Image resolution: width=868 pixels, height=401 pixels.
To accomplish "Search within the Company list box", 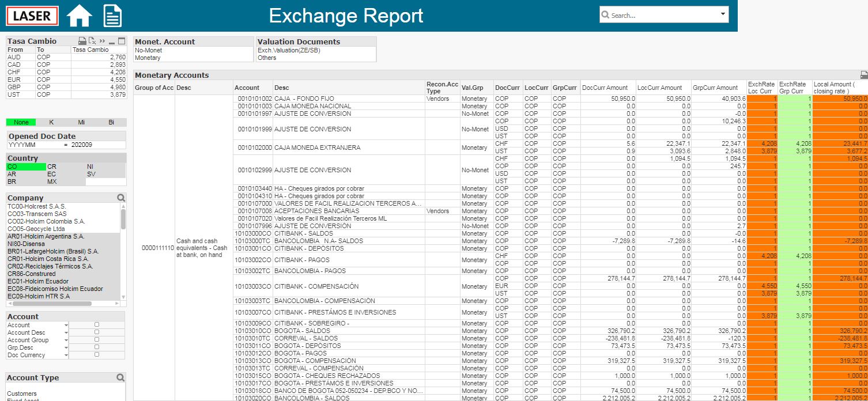I will point(121,198).
